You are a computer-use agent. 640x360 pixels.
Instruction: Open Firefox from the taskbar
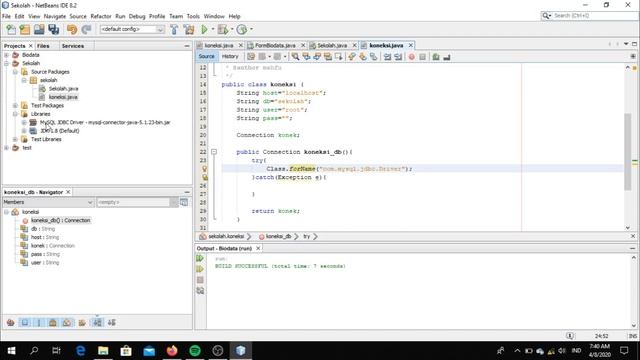pos(172,350)
